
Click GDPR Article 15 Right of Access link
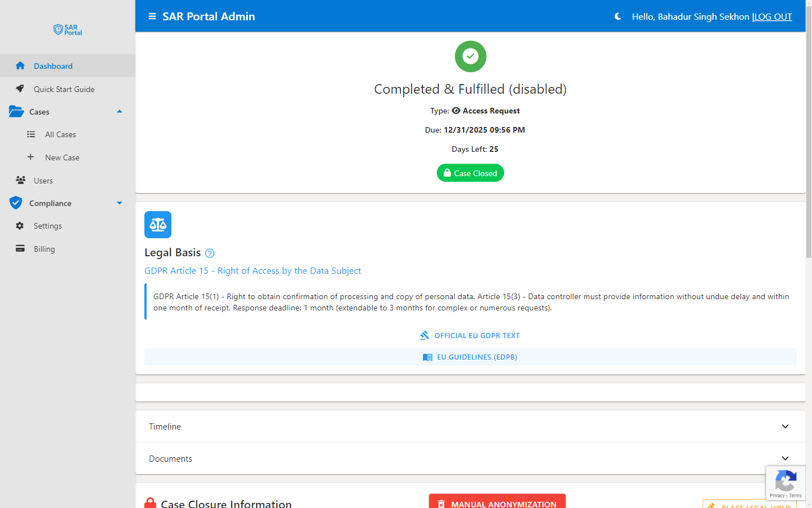(253, 270)
